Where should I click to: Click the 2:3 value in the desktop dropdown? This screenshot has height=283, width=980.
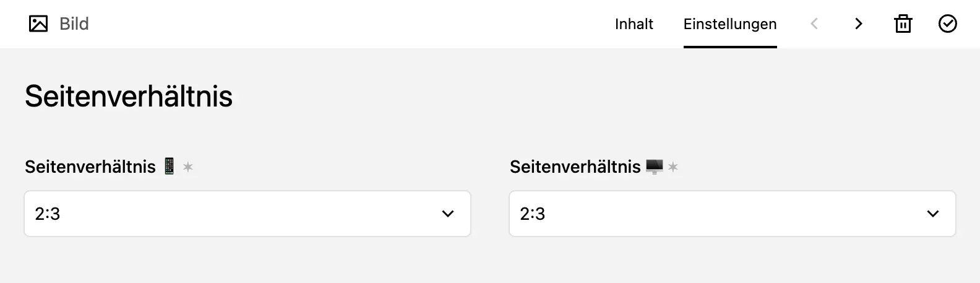pos(533,214)
